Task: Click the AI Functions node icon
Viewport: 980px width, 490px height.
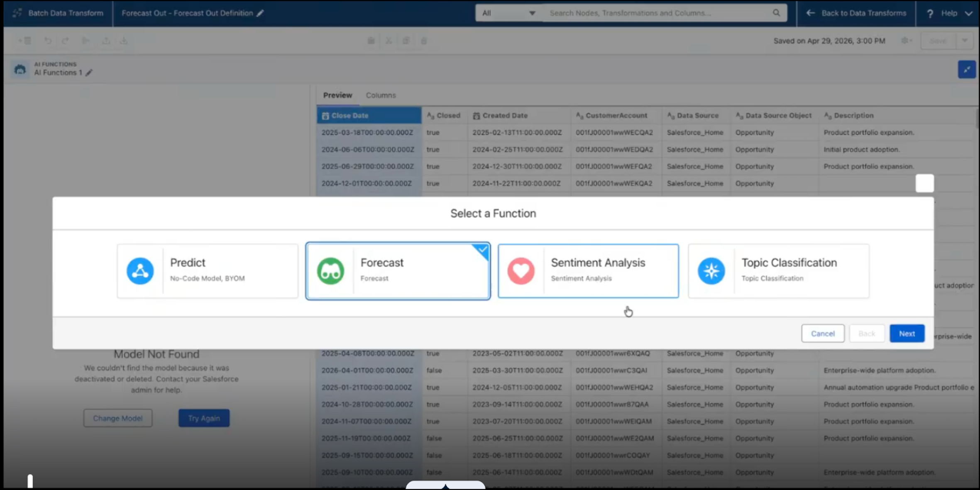Action: click(x=20, y=69)
